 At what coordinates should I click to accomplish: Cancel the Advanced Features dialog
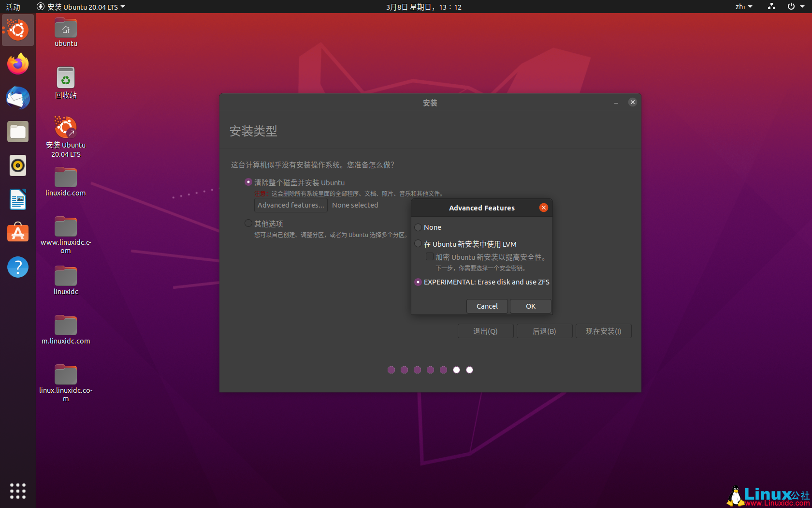click(487, 306)
